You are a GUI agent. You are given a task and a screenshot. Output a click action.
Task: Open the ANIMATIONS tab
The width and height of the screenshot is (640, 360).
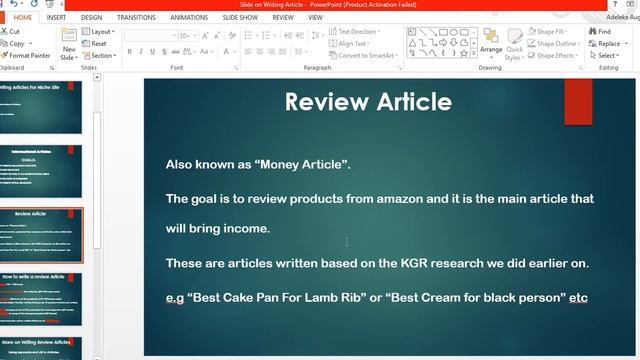click(189, 18)
